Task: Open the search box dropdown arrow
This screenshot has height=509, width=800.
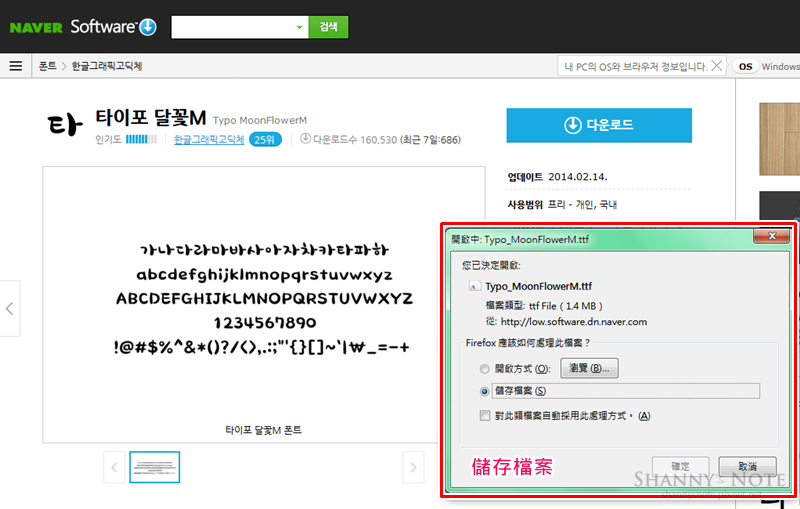Action: coord(299,27)
